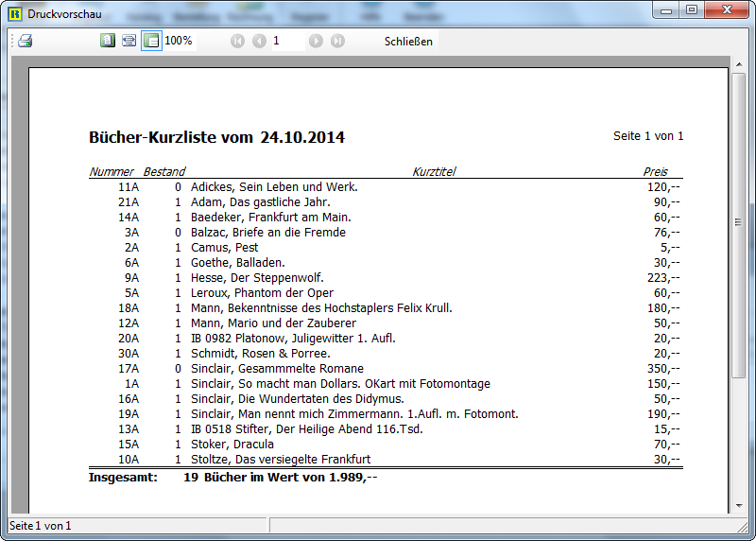Jump to the first page
Screen dimensions: 756x541
click(x=237, y=41)
